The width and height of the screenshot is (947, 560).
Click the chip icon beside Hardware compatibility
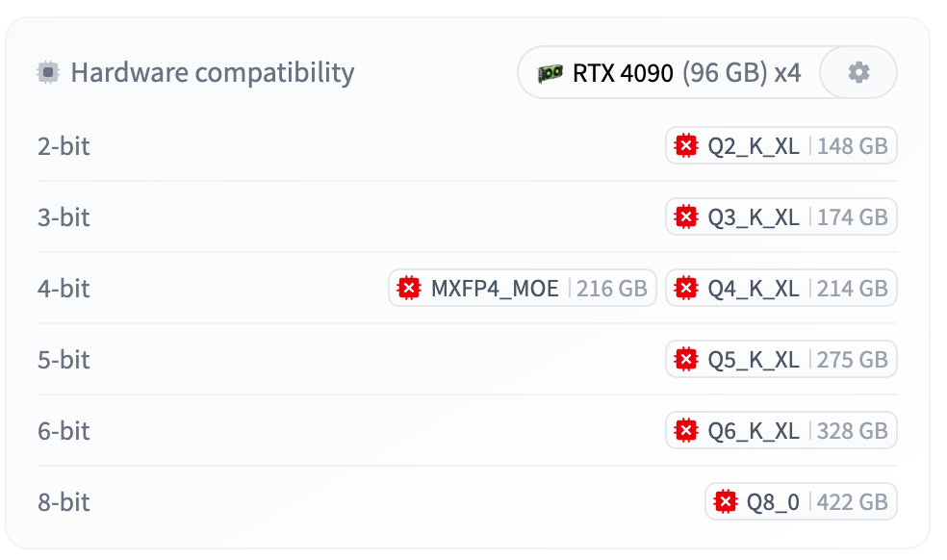[x=48, y=72]
